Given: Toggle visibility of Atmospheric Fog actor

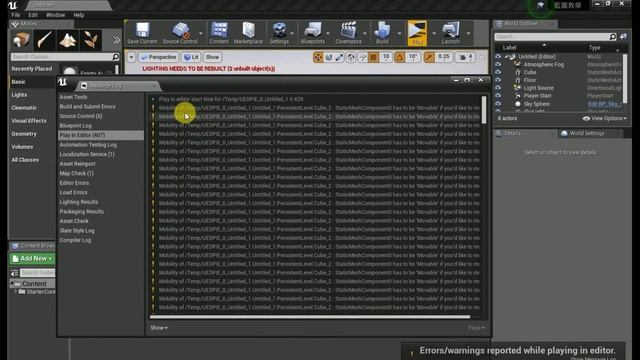Looking at the screenshot, I should (x=498, y=64).
